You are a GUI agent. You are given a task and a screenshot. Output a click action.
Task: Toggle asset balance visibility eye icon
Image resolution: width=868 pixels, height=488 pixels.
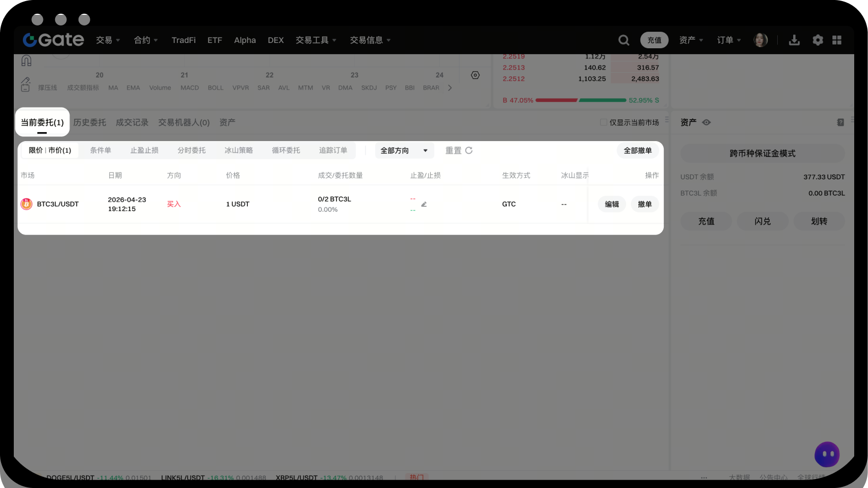click(x=706, y=123)
